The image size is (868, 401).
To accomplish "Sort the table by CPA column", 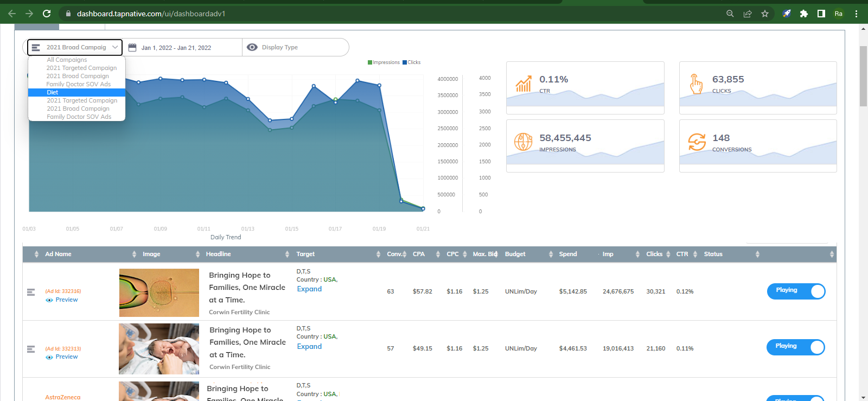I will pos(438,254).
